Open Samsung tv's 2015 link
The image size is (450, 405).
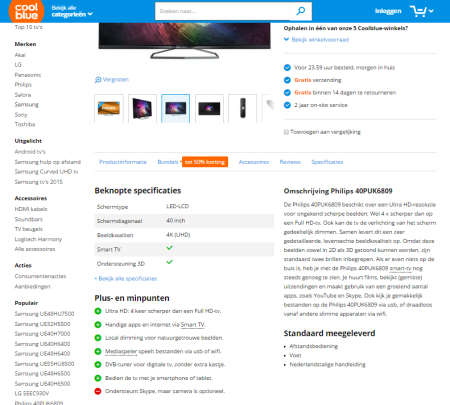coord(39,182)
